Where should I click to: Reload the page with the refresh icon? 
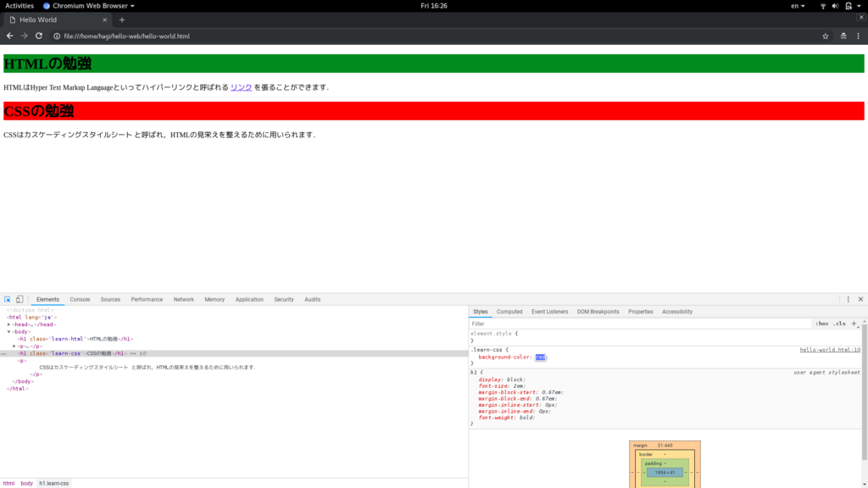coord(39,36)
